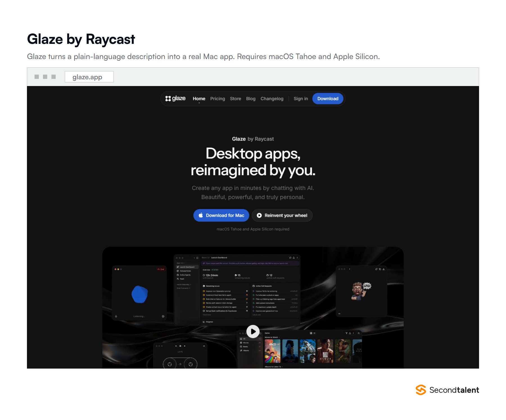View the Changelog page
The height and width of the screenshot is (420, 506).
pos(272,99)
